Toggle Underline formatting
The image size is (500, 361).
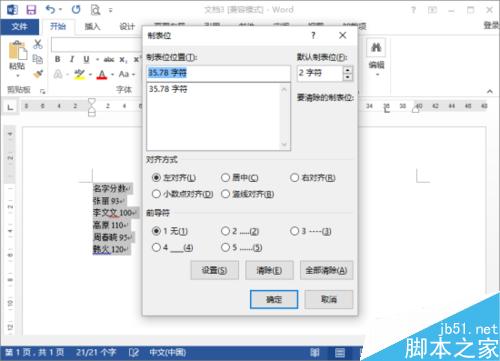click(x=86, y=59)
